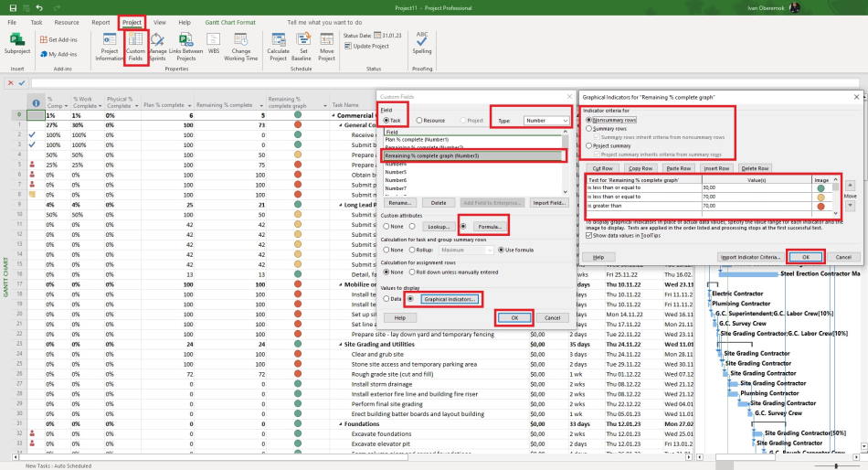
Task: Collapse the Site Grading and Utilities task
Action: (x=341, y=344)
